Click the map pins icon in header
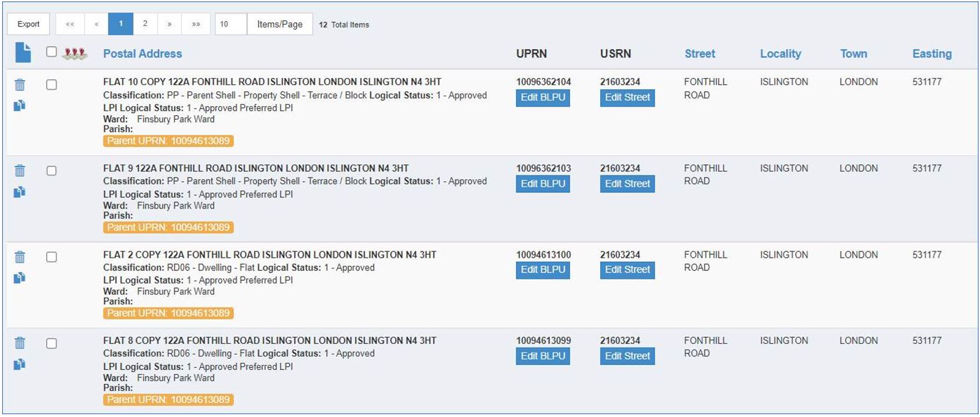980x417 pixels. [x=74, y=53]
